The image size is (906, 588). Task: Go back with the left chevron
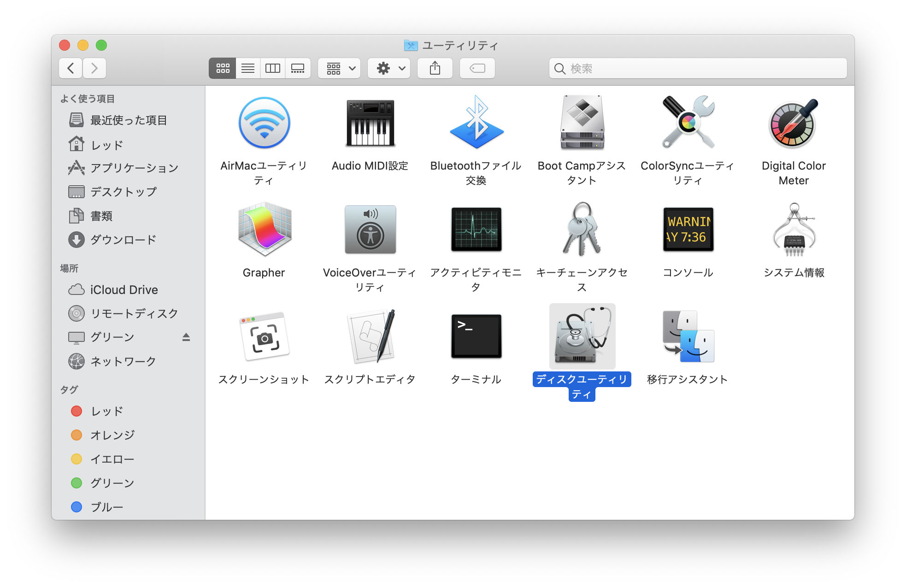coord(71,68)
